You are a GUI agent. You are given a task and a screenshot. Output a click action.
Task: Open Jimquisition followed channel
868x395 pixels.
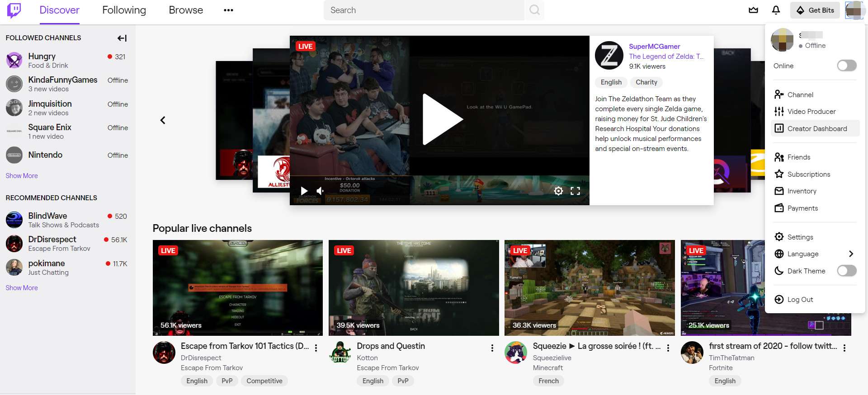click(x=67, y=108)
